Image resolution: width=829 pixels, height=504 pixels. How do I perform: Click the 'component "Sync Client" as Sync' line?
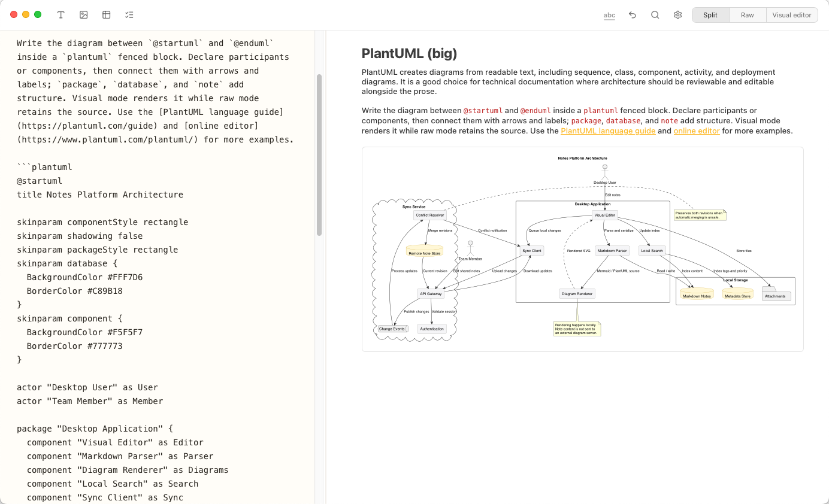(x=105, y=497)
